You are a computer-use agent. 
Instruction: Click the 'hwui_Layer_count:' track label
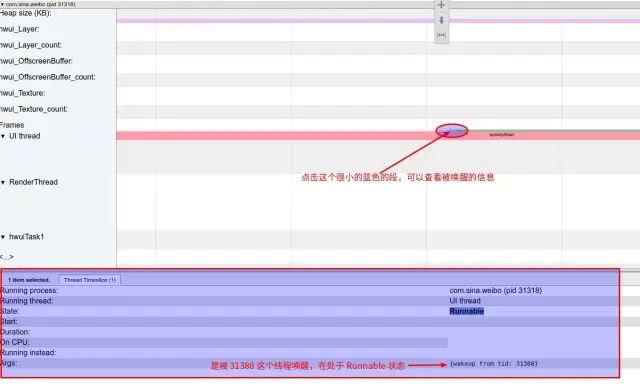pyautogui.click(x=31, y=45)
